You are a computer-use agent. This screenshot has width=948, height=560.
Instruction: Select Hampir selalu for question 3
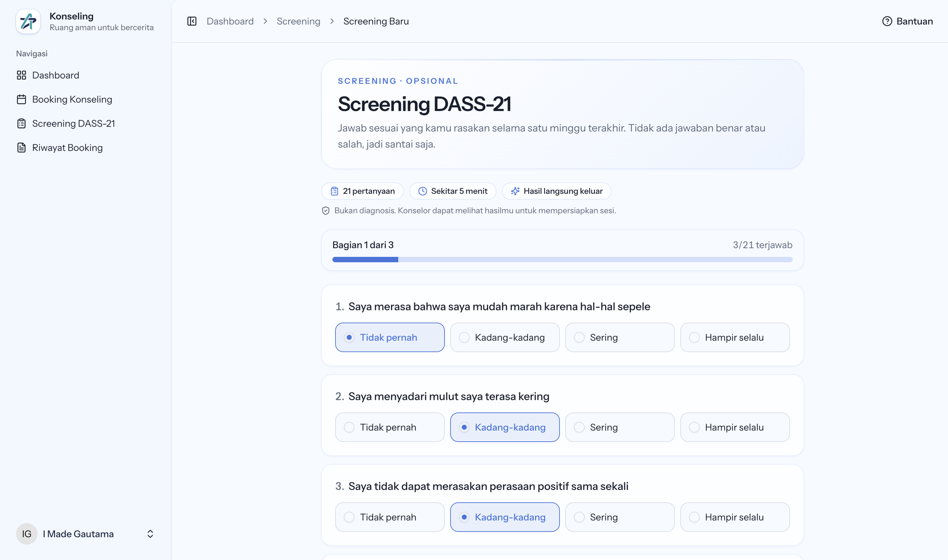pyautogui.click(x=735, y=517)
